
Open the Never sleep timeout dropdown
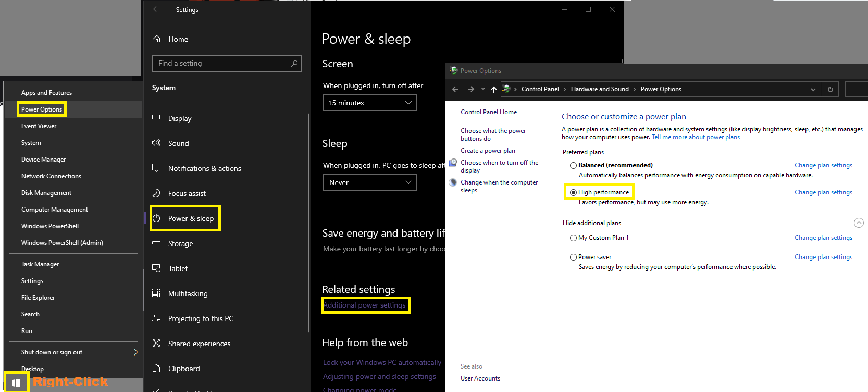click(x=369, y=182)
